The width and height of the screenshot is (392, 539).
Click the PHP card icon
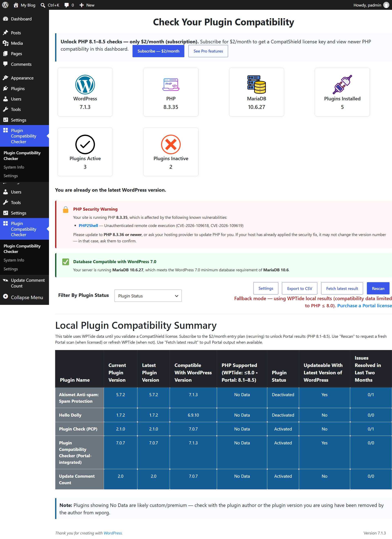(171, 85)
